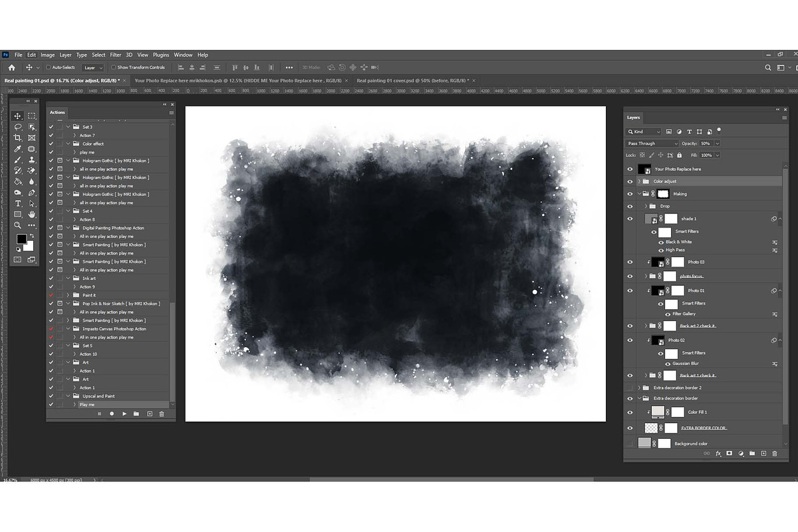Open the Filter menu
798x532 pixels.
(x=116, y=55)
